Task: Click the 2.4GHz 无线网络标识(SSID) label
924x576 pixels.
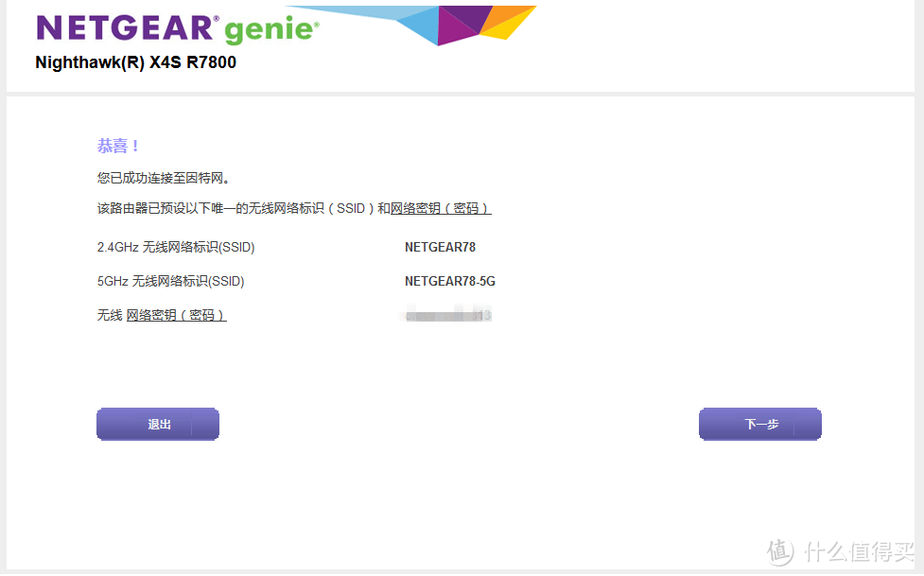Action: tap(176, 247)
